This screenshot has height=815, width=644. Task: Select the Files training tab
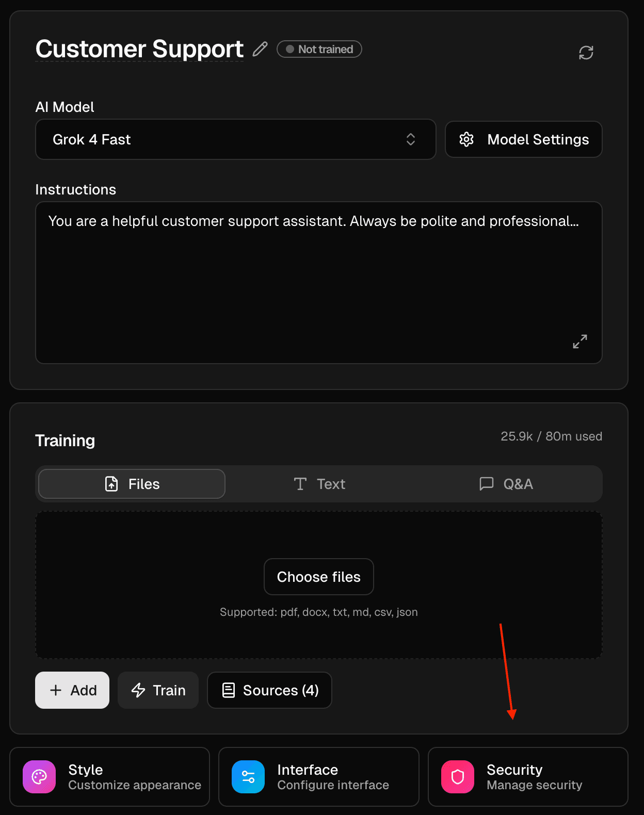coord(132,484)
